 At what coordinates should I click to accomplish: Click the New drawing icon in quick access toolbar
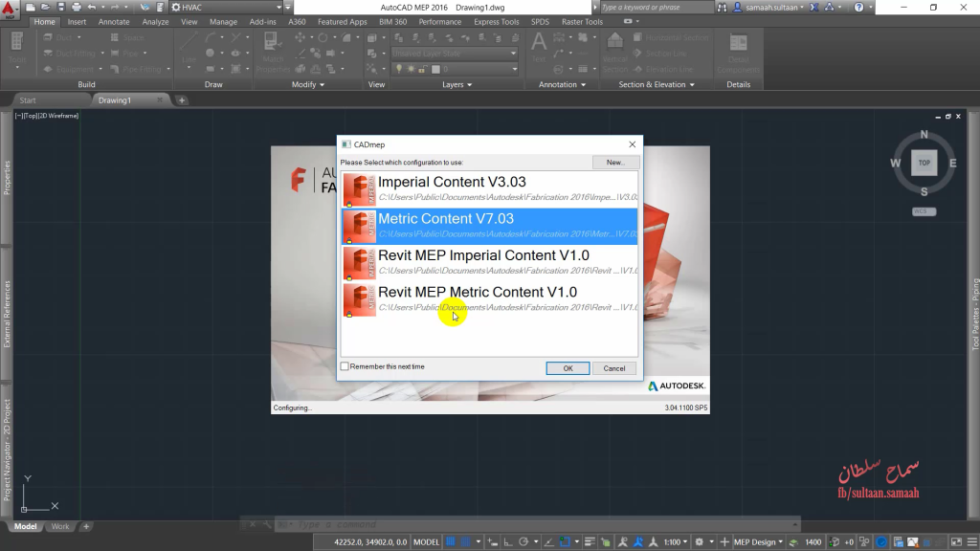coord(30,8)
